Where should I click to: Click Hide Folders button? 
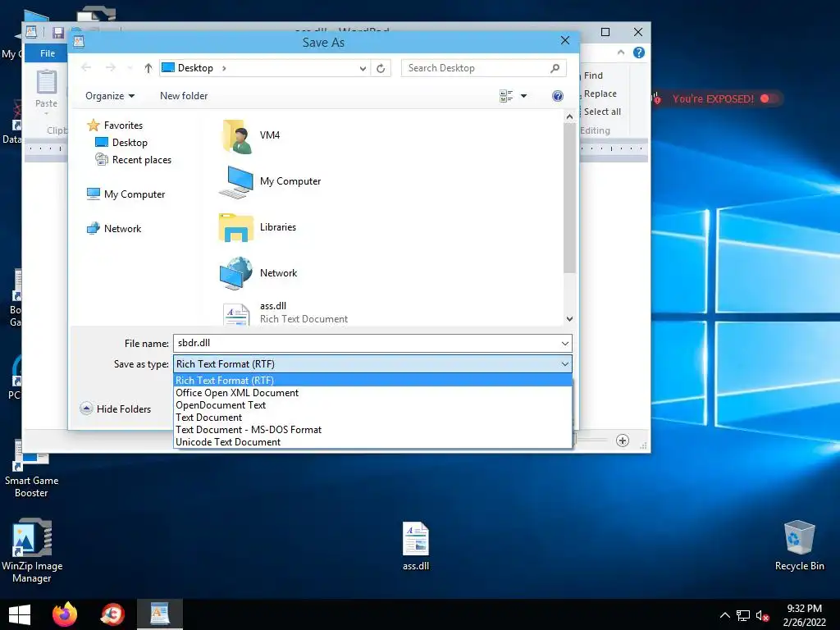tap(116, 409)
